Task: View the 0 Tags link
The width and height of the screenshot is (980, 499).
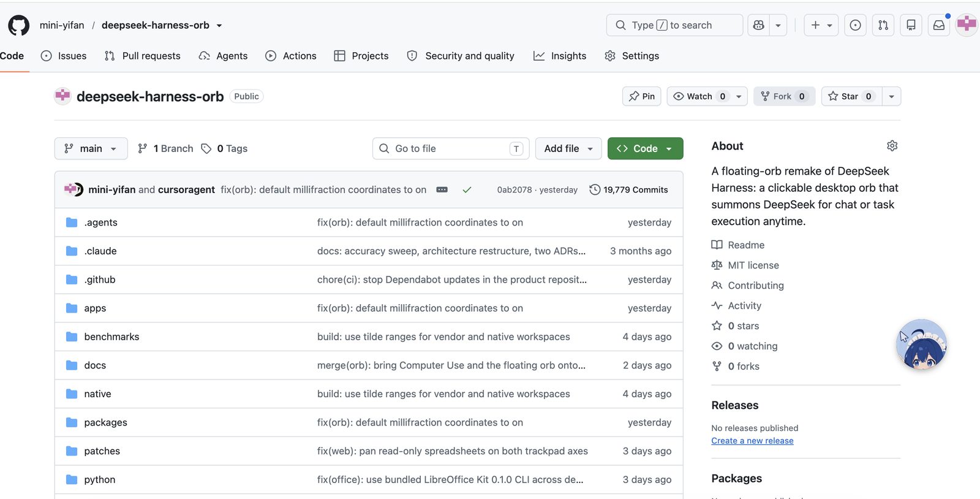Action: (x=224, y=148)
